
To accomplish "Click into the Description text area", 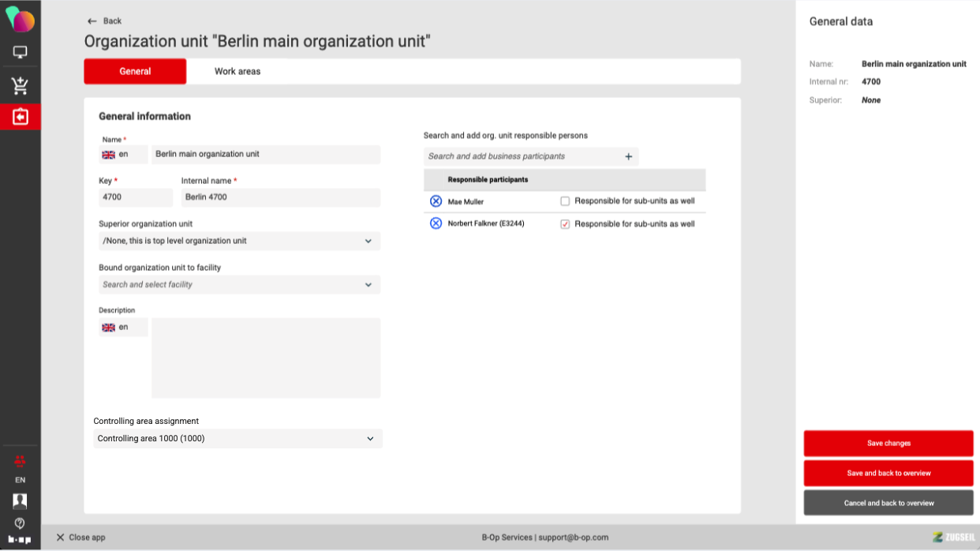I will pyautogui.click(x=265, y=358).
